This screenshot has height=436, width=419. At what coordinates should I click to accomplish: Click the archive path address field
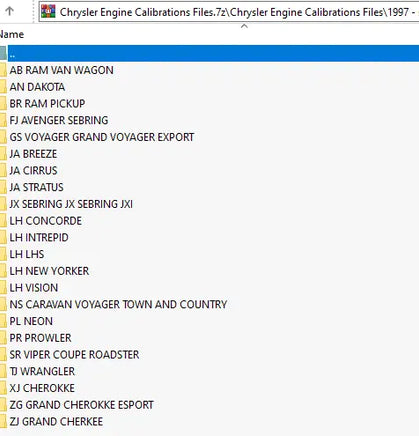coord(229,12)
